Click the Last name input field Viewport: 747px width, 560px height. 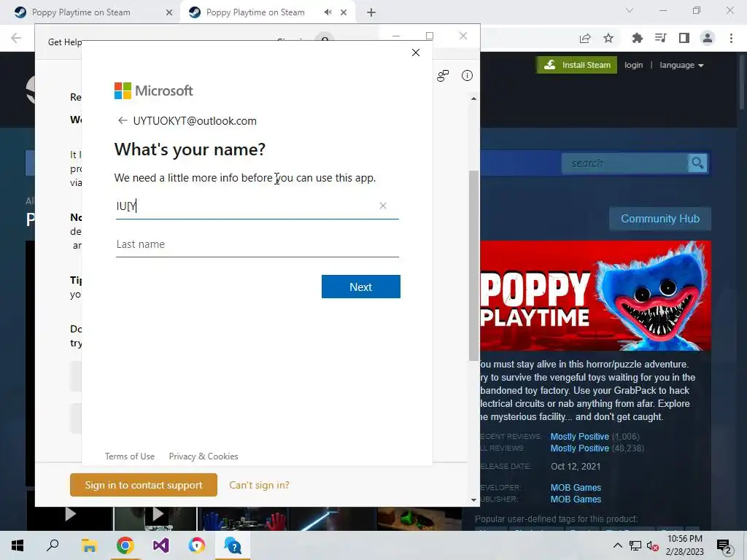pos(258,244)
